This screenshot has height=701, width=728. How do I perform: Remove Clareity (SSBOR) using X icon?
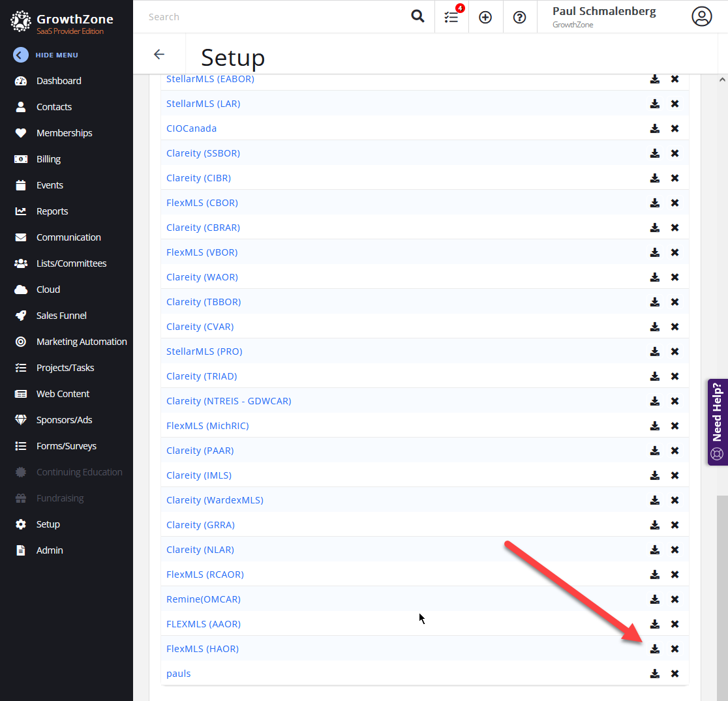675,153
